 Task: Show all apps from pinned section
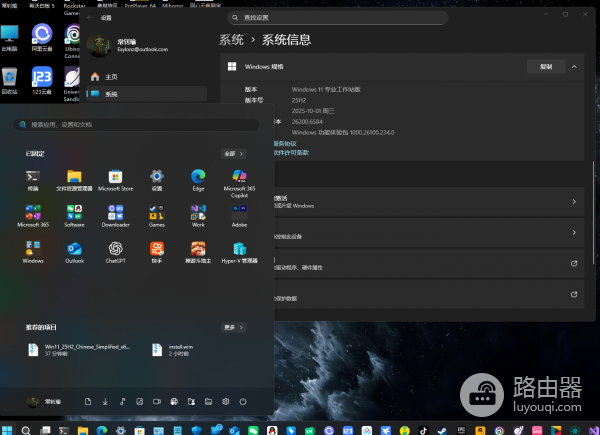[234, 154]
